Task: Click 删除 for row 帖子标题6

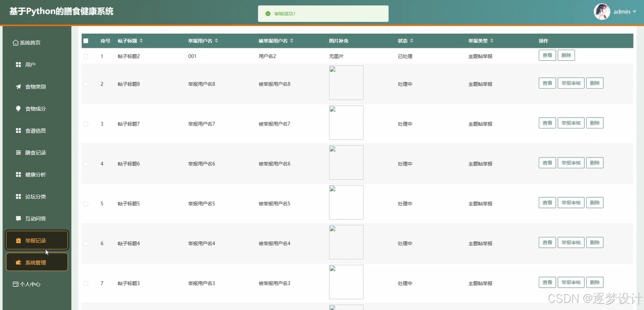Action: 595,163
